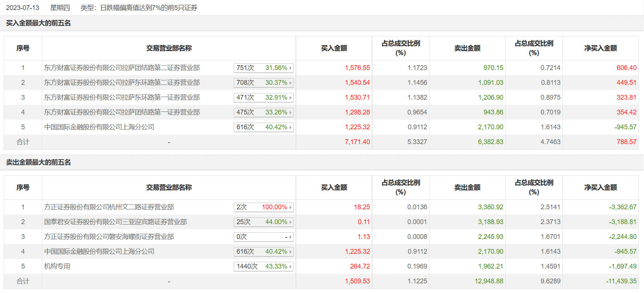644x293 pixels.
Task: Expand the 708次 30.37% stats box
Action: point(264,83)
